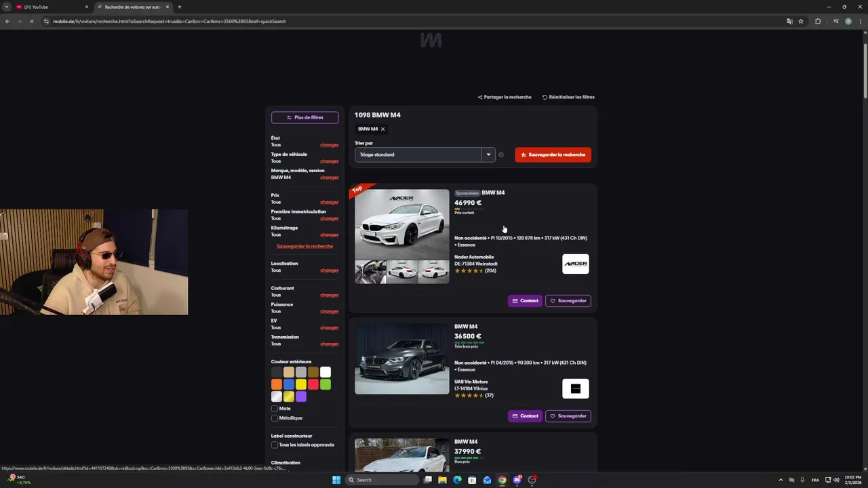Click the taskbar Search box
868x488 pixels.
(382, 480)
